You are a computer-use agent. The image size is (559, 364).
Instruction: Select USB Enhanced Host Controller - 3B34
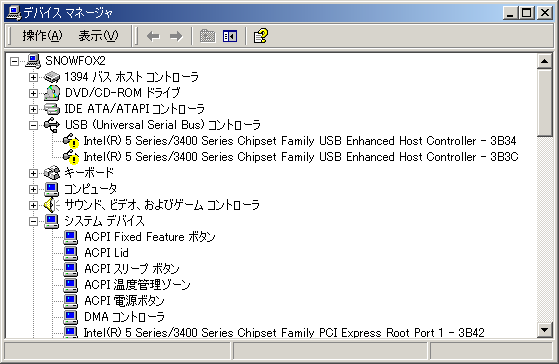[x=300, y=141]
